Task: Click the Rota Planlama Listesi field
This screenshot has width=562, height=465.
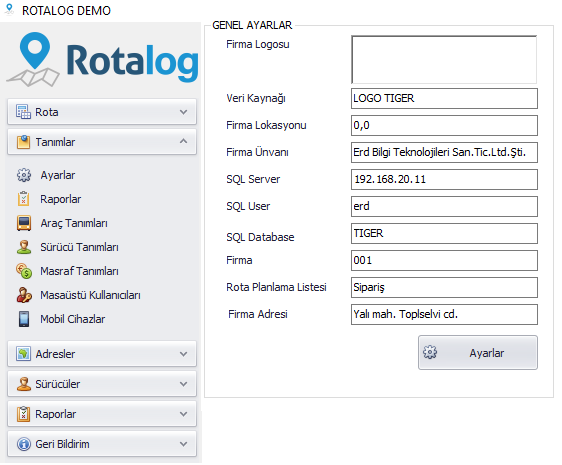Action: [x=444, y=287]
